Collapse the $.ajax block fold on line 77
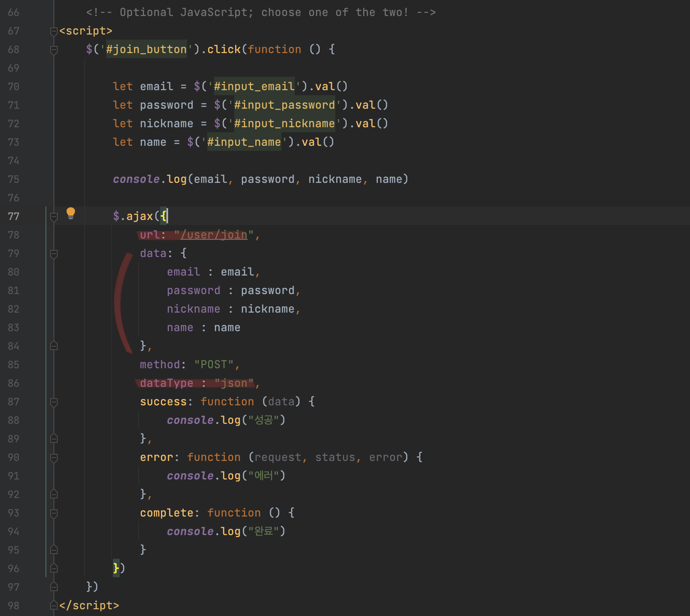This screenshot has height=616, width=690. coord(54,217)
